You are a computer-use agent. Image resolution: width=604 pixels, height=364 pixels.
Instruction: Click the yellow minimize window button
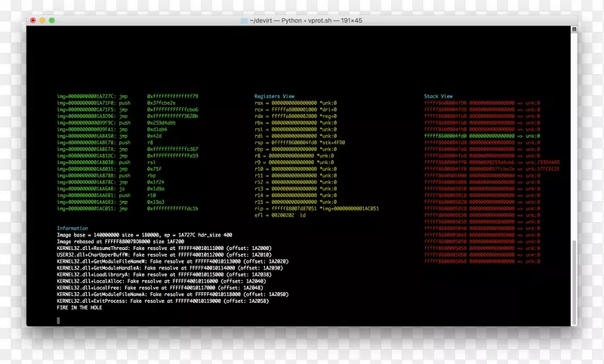coord(44,20)
